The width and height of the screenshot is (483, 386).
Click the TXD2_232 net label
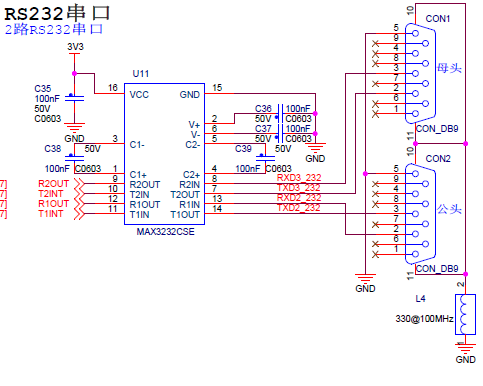pyautogui.click(x=299, y=208)
